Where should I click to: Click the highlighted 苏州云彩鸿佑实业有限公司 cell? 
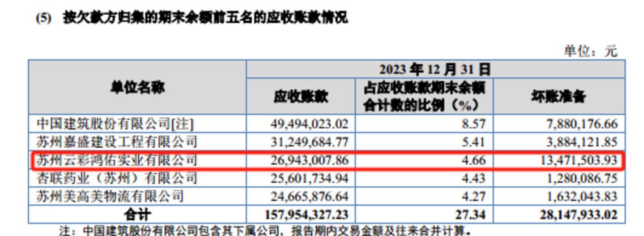pos(116,160)
